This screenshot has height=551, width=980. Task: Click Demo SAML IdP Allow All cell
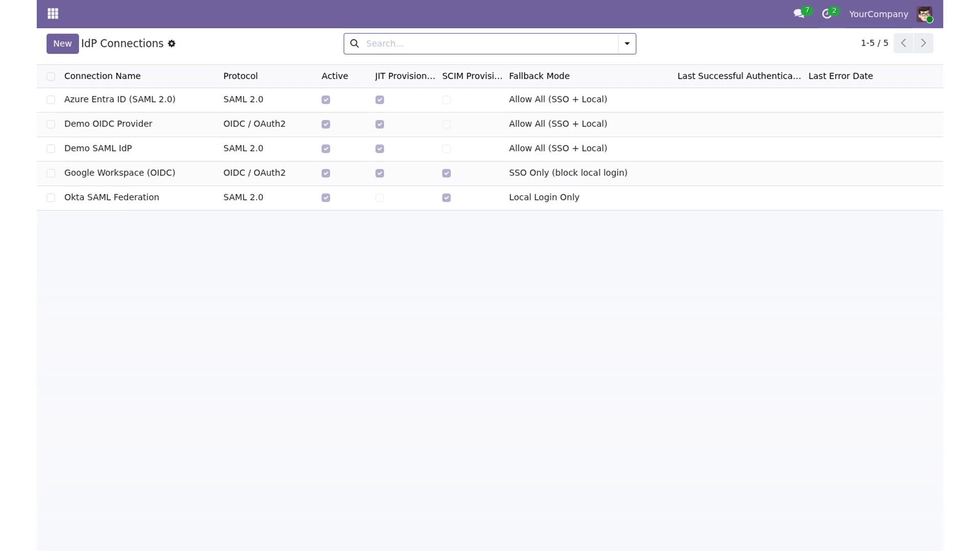[x=558, y=148]
